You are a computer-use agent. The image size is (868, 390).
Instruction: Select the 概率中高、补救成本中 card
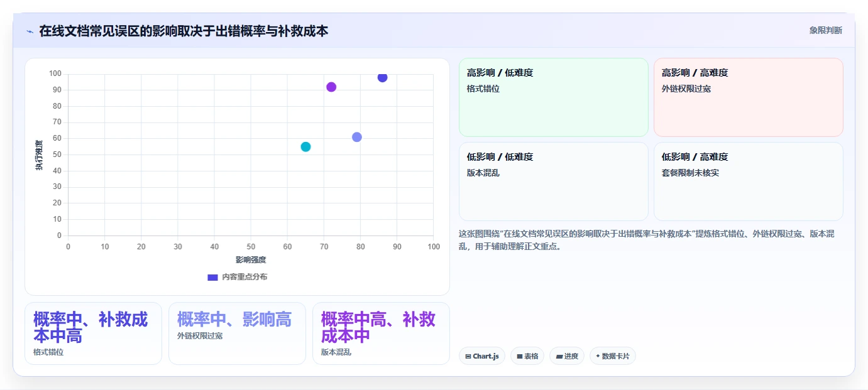point(381,333)
